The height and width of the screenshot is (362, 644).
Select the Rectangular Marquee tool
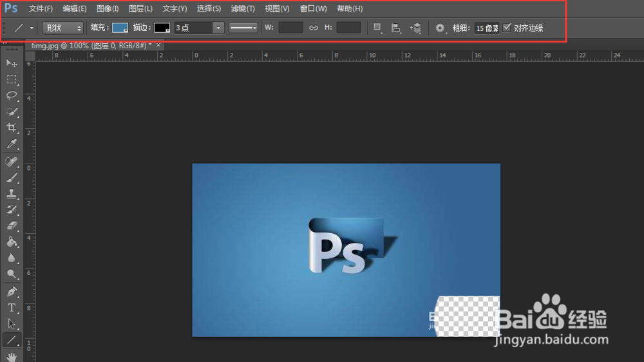12,79
